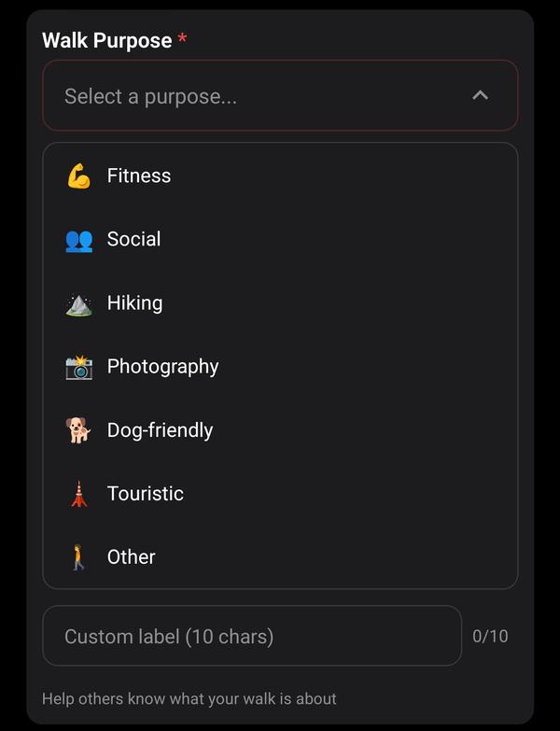This screenshot has width=560, height=731.
Task: Select the Social purpose option
Action: [134, 239]
